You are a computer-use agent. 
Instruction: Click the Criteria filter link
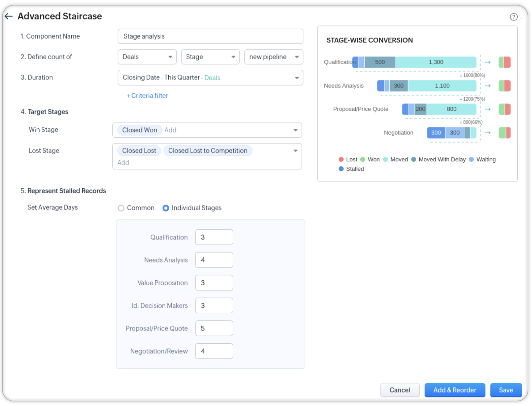pyautogui.click(x=147, y=96)
